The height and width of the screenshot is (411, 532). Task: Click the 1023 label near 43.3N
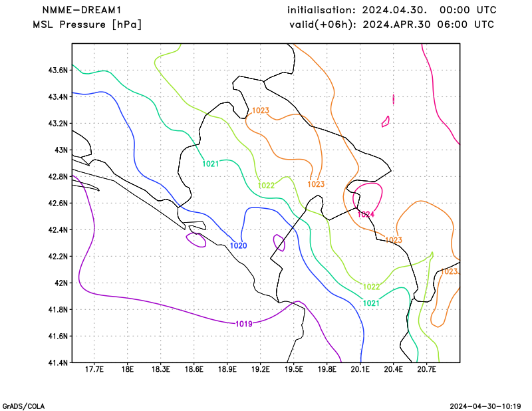(261, 110)
